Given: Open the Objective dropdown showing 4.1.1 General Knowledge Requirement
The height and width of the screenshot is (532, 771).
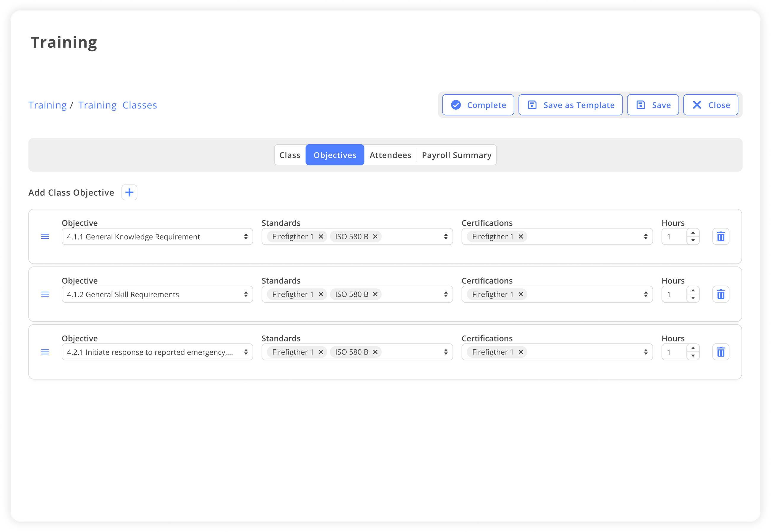Looking at the screenshot, I should tap(157, 236).
